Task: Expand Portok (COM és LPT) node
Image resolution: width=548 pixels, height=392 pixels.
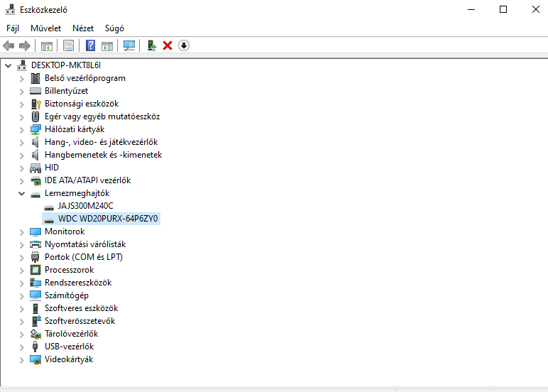Action: tap(22, 258)
